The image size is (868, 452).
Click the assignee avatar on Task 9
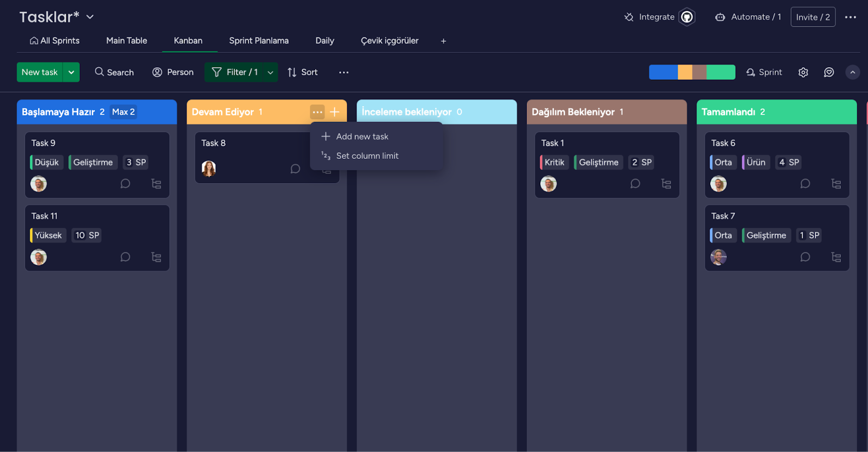39,184
